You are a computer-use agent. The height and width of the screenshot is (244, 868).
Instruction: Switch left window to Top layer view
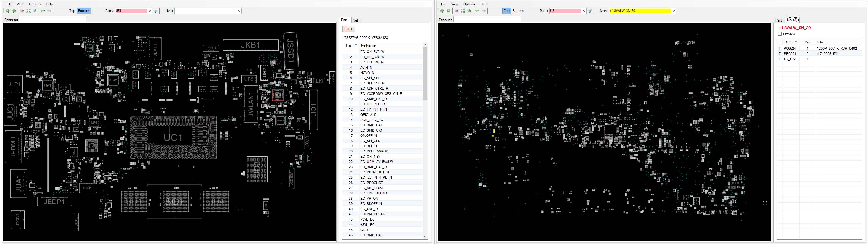pos(72,11)
